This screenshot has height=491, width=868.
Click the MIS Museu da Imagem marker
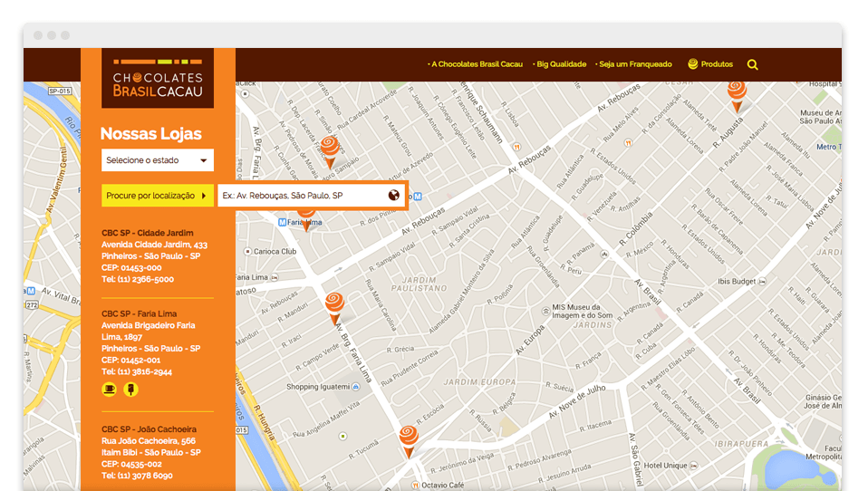pyautogui.click(x=545, y=311)
